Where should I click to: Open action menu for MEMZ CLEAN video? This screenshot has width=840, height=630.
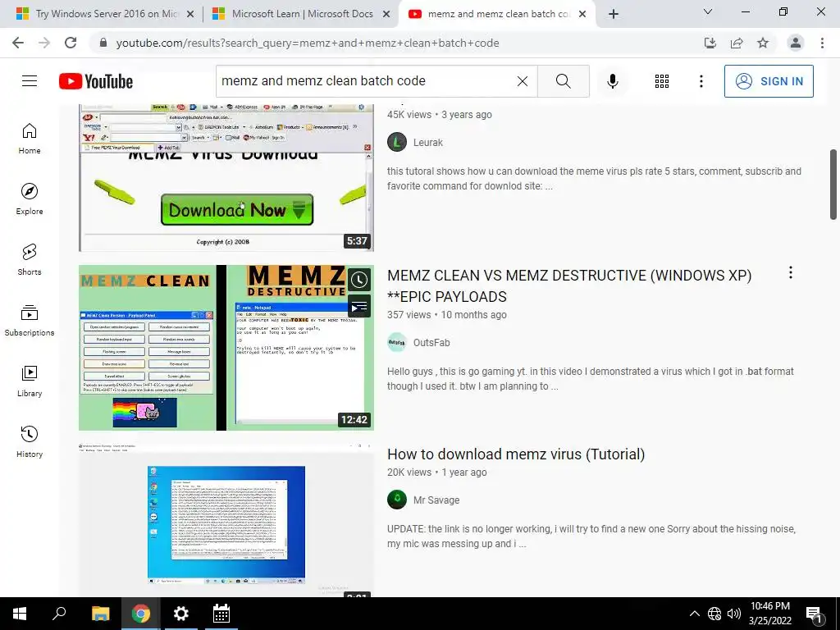coord(790,272)
